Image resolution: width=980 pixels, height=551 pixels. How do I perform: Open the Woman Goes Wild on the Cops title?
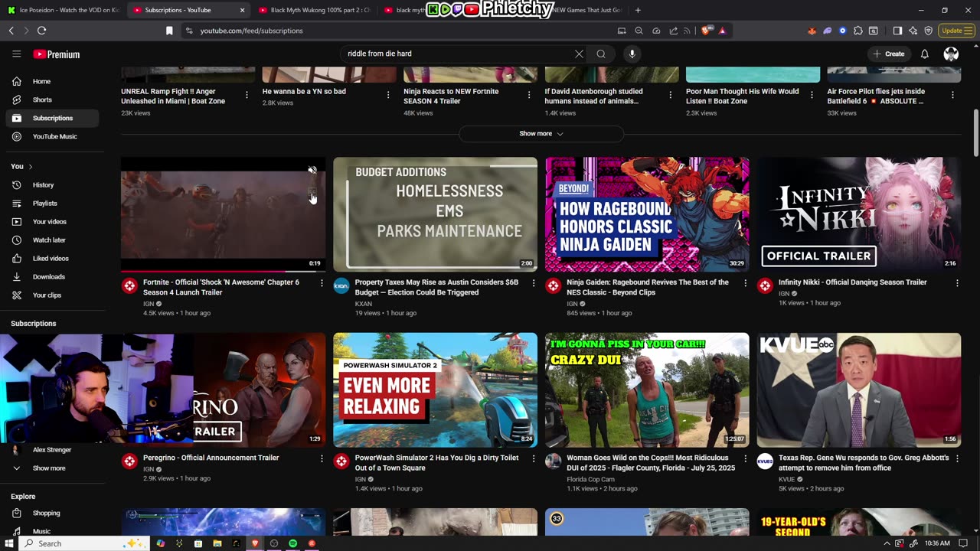(x=651, y=463)
